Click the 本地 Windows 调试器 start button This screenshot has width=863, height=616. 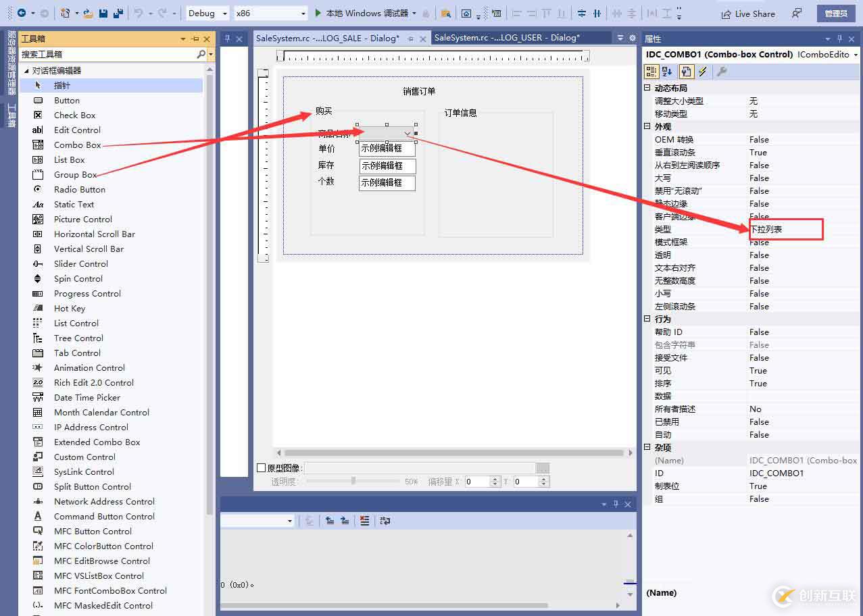click(x=365, y=13)
